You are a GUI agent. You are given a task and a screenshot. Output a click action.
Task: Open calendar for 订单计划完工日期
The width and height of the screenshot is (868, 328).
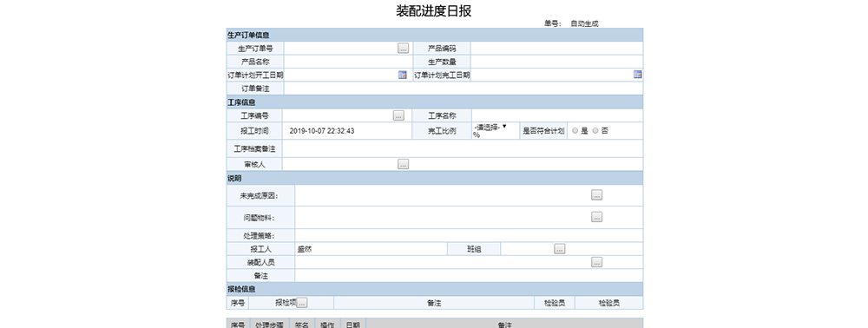pos(638,75)
